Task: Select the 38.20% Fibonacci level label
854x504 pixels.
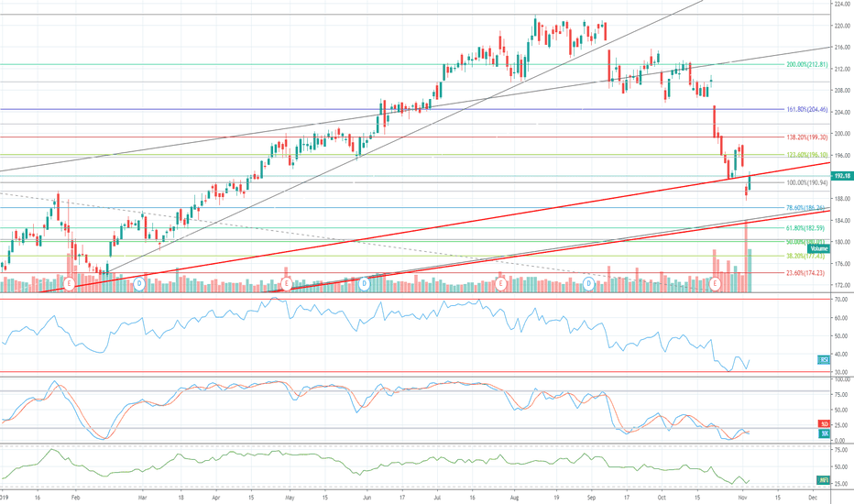Action: point(806,256)
